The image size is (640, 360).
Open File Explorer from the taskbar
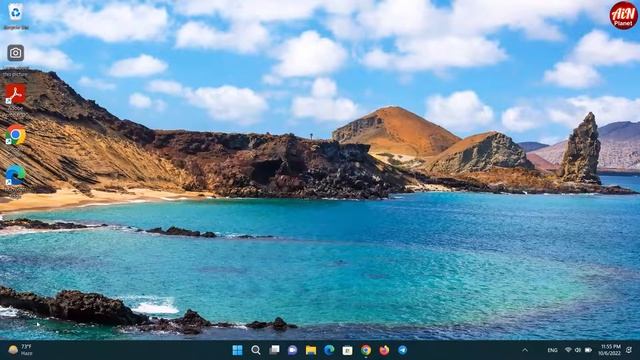tap(311, 350)
